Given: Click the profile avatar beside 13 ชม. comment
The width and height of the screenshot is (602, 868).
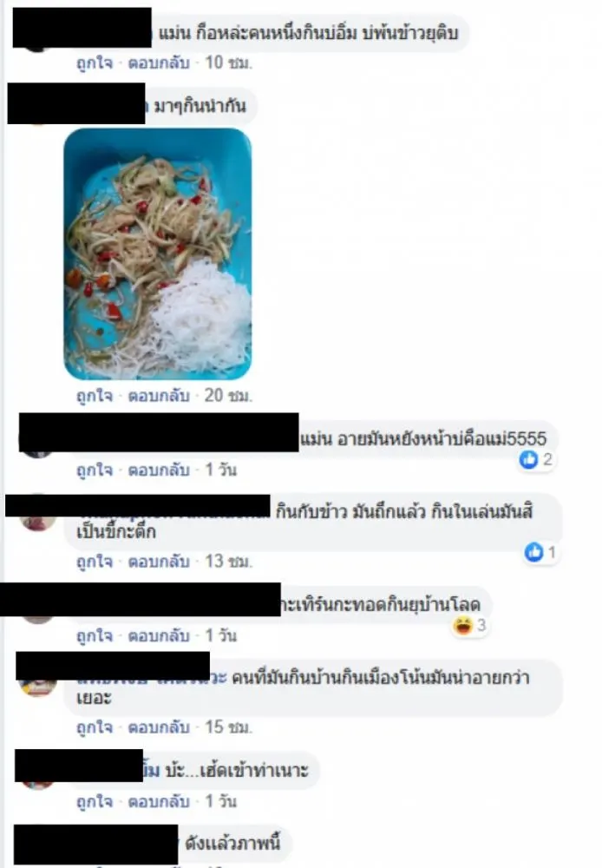Looking at the screenshot, I should [37, 522].
